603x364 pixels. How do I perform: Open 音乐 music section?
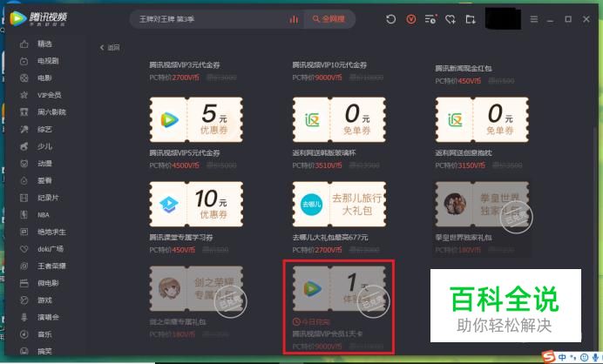click(x=44, y=334)
